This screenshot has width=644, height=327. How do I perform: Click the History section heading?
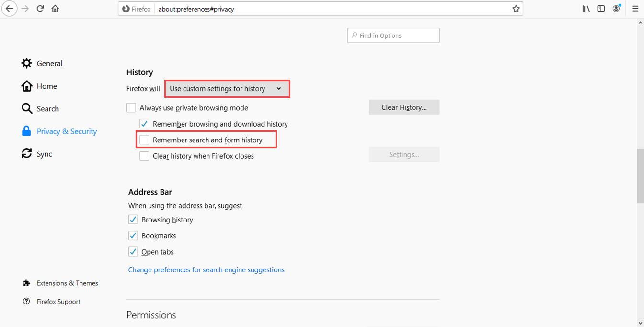[140, 72]
